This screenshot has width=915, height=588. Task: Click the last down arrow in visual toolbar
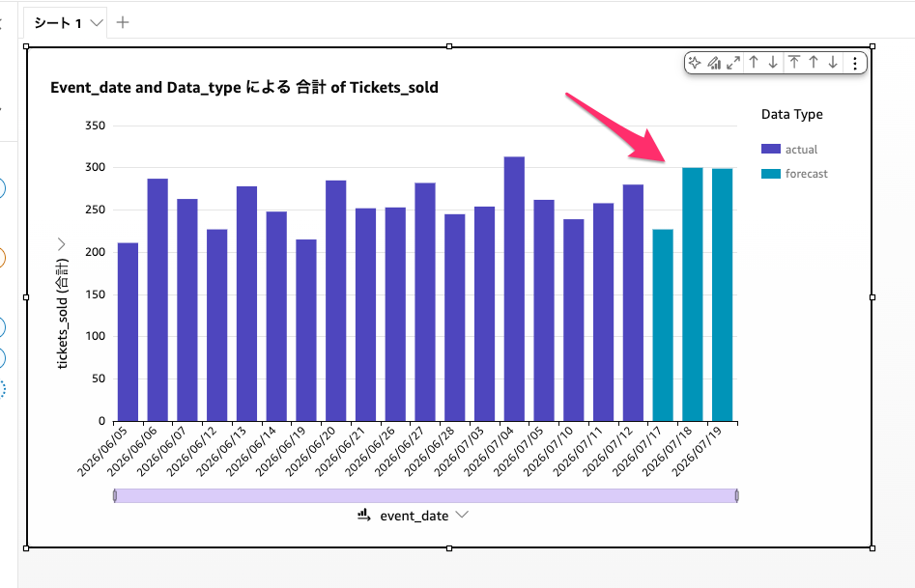(x=833, y=63)
